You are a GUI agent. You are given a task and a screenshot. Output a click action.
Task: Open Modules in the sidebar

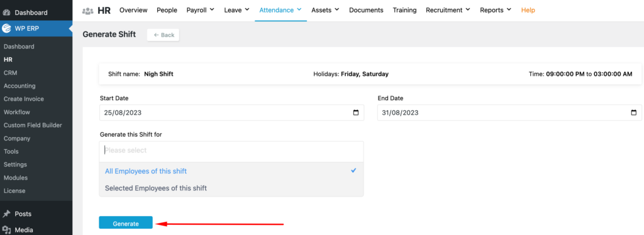pyautogui.click(x=16, y=178)
